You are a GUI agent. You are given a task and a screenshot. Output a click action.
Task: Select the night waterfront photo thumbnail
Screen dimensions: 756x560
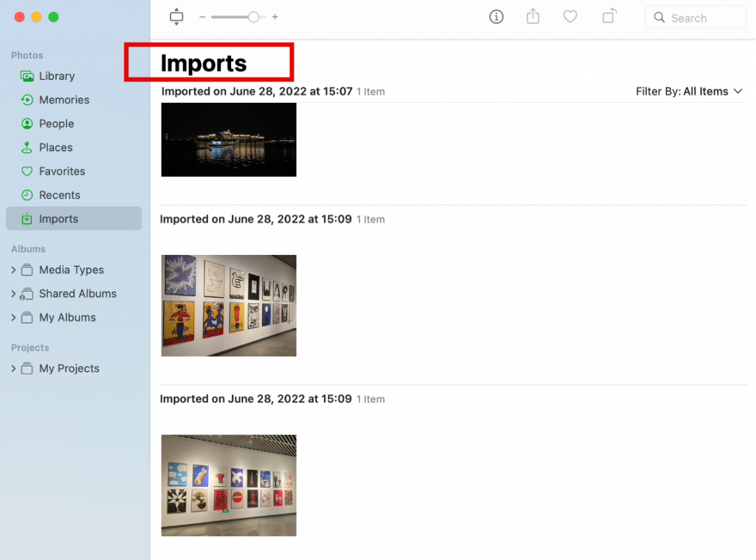[x=229, y=140]
